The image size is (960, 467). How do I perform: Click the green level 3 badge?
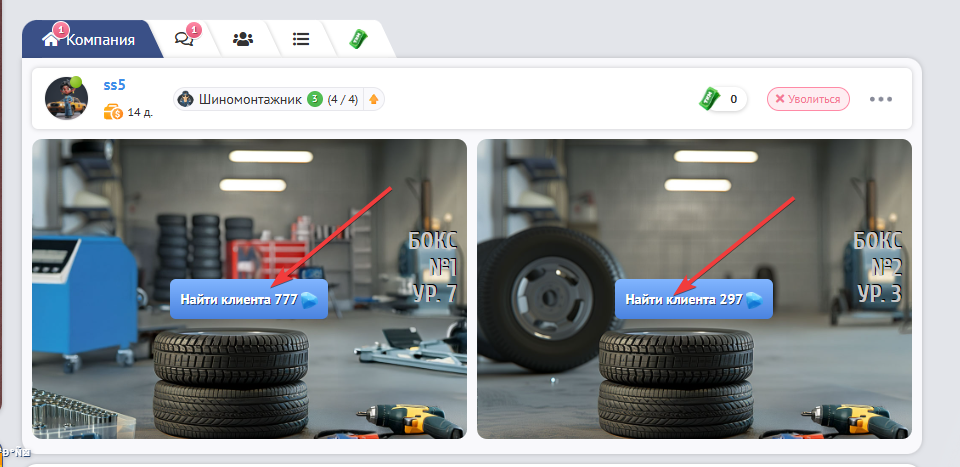tap(315, 99)
